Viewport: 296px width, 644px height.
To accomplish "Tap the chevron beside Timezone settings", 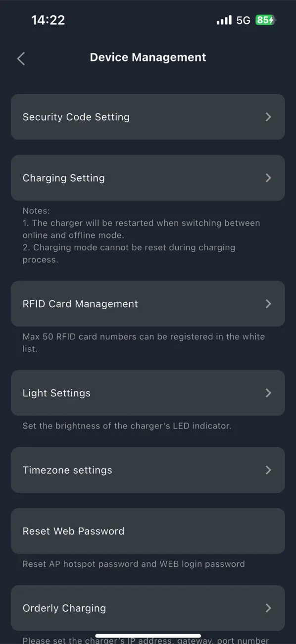I will [x=269, y=470].
